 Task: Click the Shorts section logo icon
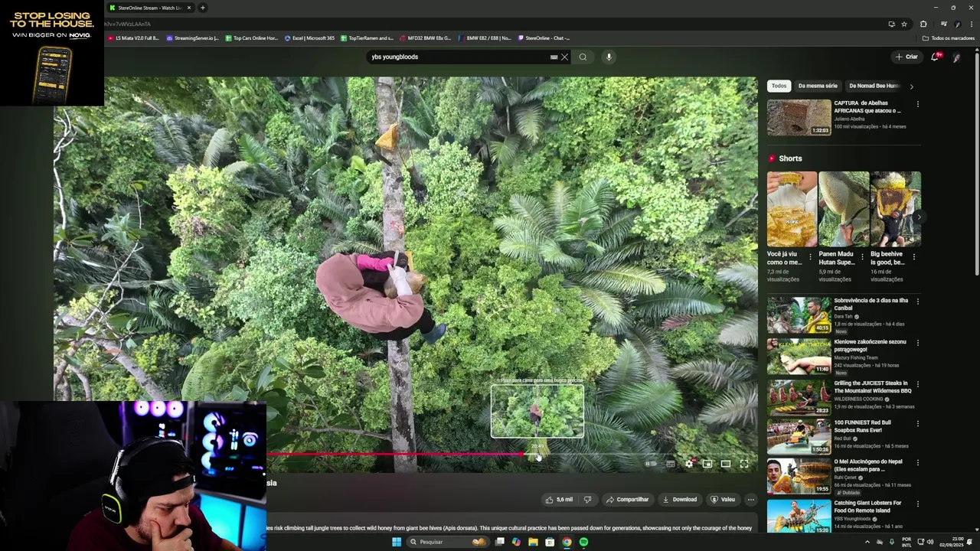[x=772, y=158]
